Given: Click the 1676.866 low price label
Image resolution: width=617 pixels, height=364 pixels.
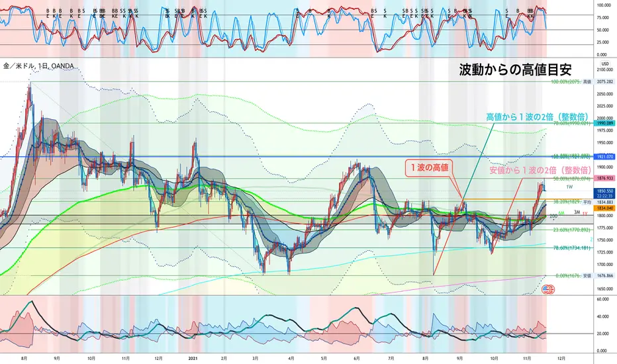Looking at the screenshot, I should coord(605,276).
